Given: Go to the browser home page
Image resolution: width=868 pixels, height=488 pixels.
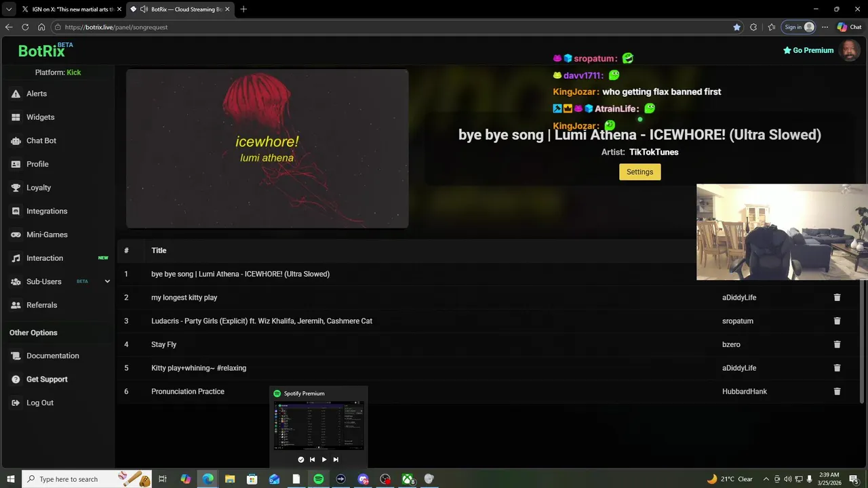Looking at the screenshot, I should click(x=41, y=27).
